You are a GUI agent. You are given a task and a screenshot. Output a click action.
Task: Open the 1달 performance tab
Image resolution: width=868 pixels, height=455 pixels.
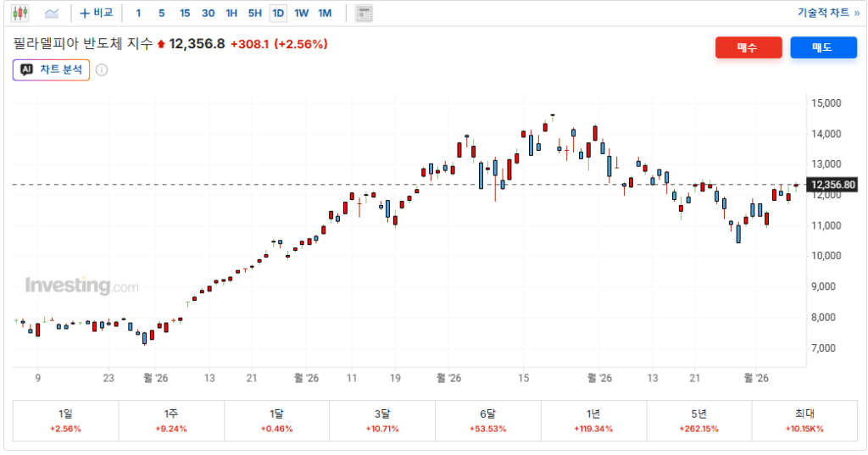click(277, 420)
